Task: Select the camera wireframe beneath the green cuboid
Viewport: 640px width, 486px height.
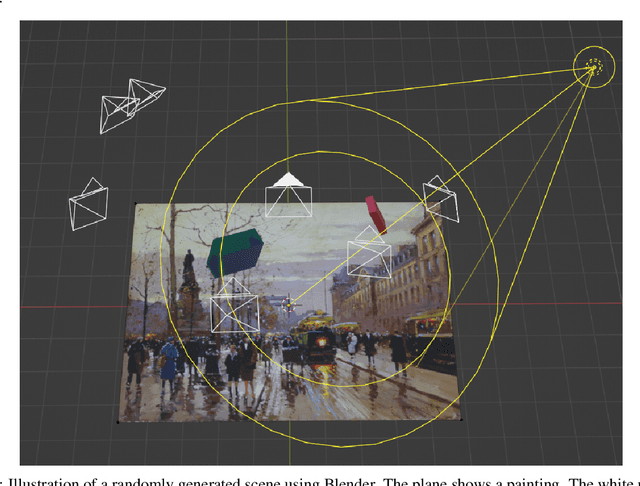Action: coord(234,305)
